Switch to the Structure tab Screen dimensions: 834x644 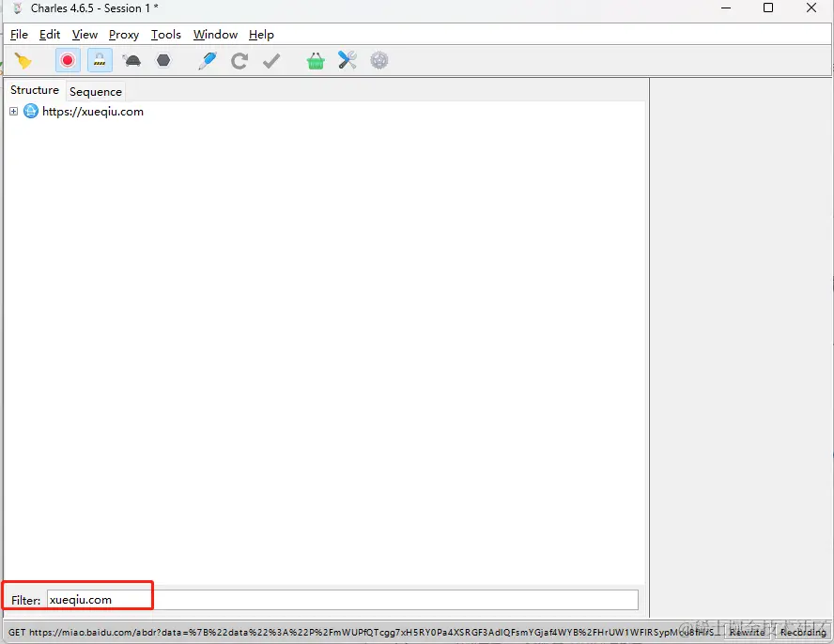point(35,90)
